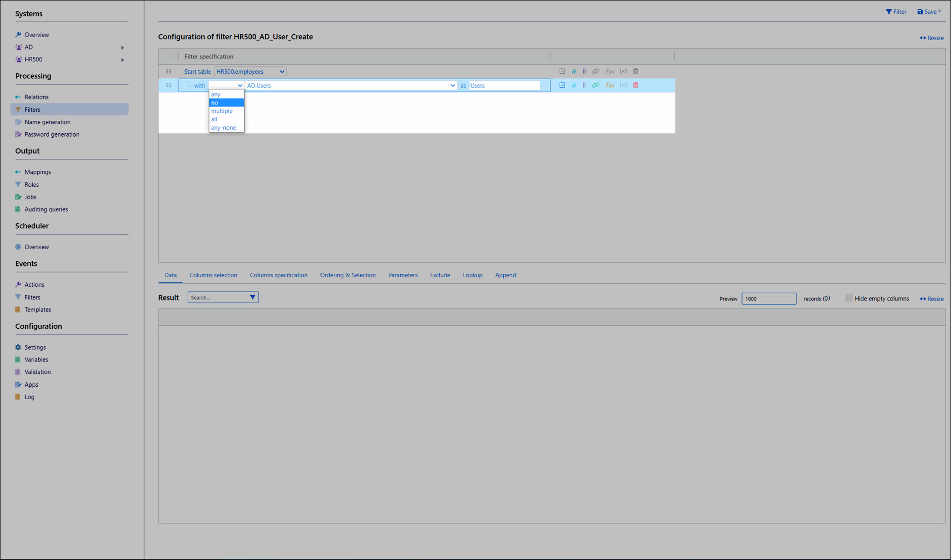Click gray trash icon on Start table row
The height and width of the screenshot is (560, 951).
coord(635,71)
